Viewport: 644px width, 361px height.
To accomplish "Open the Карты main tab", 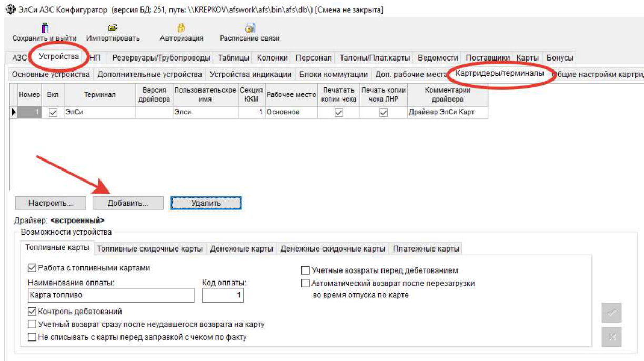I will pos(527,57).
